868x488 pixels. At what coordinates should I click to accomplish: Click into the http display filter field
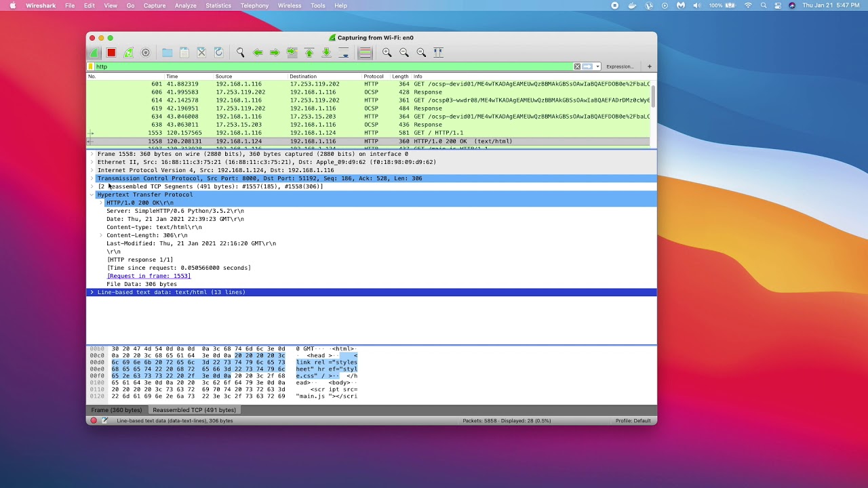(332, 66)
